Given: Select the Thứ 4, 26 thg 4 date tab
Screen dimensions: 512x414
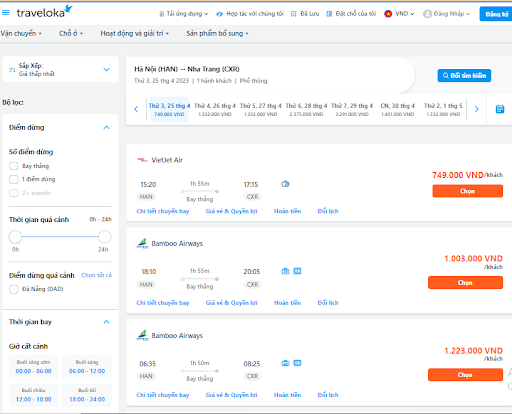Looking at the screenshot, I should click(x=215, y=109).
